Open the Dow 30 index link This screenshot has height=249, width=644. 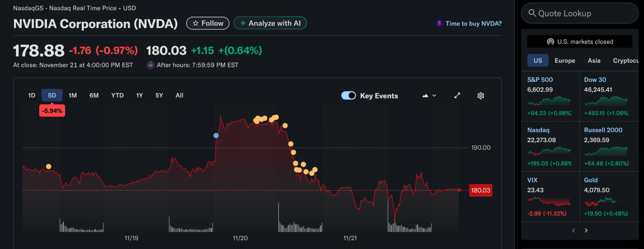(595, 80)
